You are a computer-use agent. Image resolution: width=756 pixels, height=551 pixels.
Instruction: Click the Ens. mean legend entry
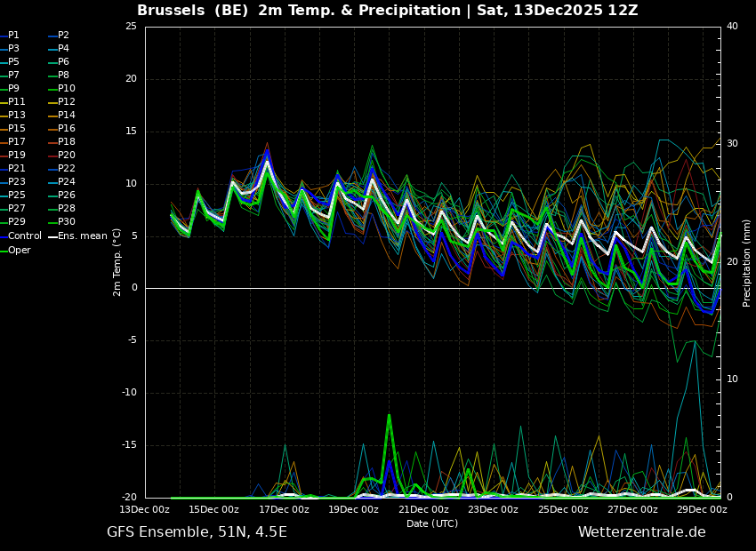[x=82, y=236]
